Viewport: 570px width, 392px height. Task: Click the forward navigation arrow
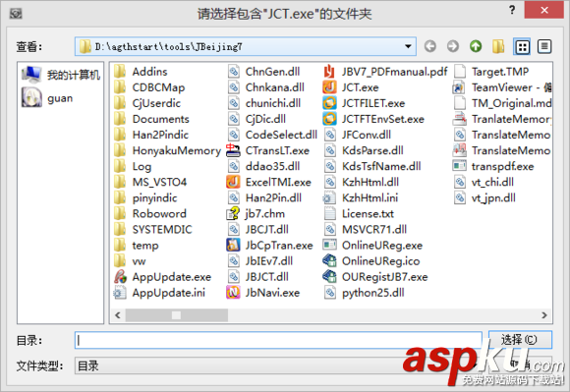coord(453,46)
